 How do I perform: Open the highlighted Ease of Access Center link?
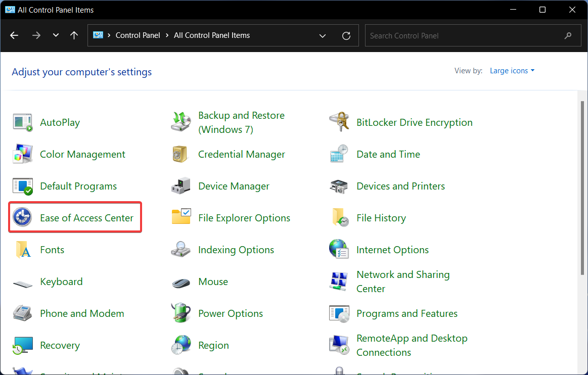click(87, 217)
